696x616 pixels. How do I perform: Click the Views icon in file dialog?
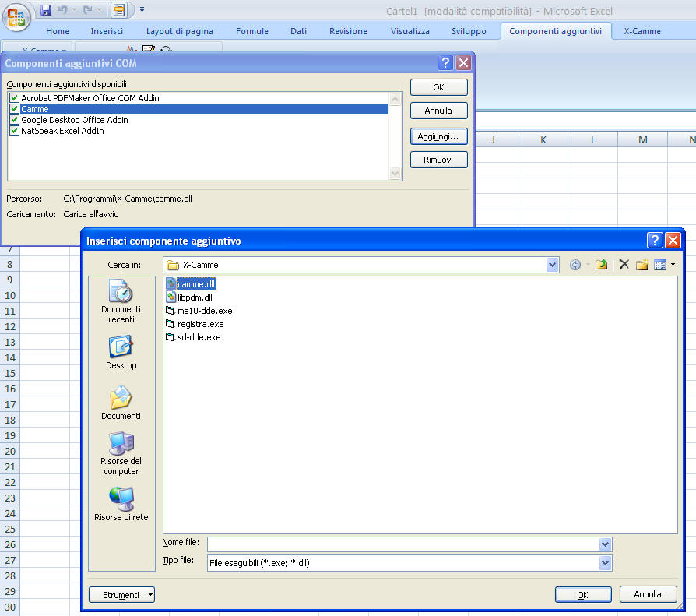pyautogui.click(x=660, y=265)
